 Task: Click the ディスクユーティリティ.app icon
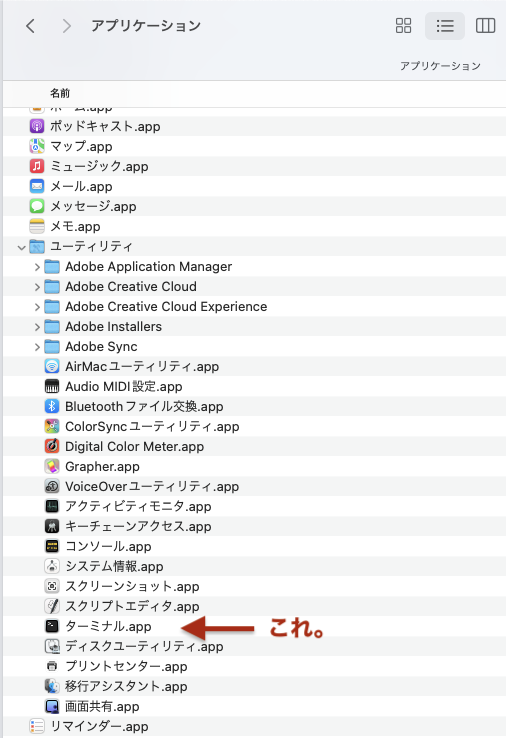[x=52, y=646]
